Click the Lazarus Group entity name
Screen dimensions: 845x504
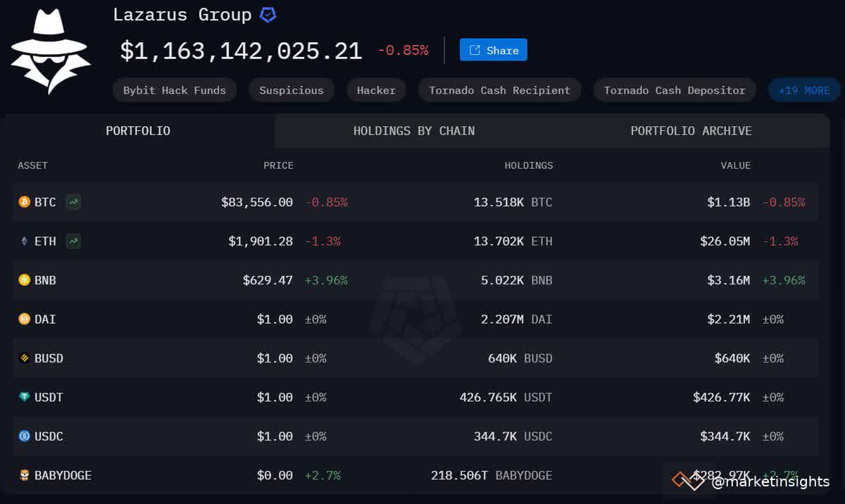(182, 15)
